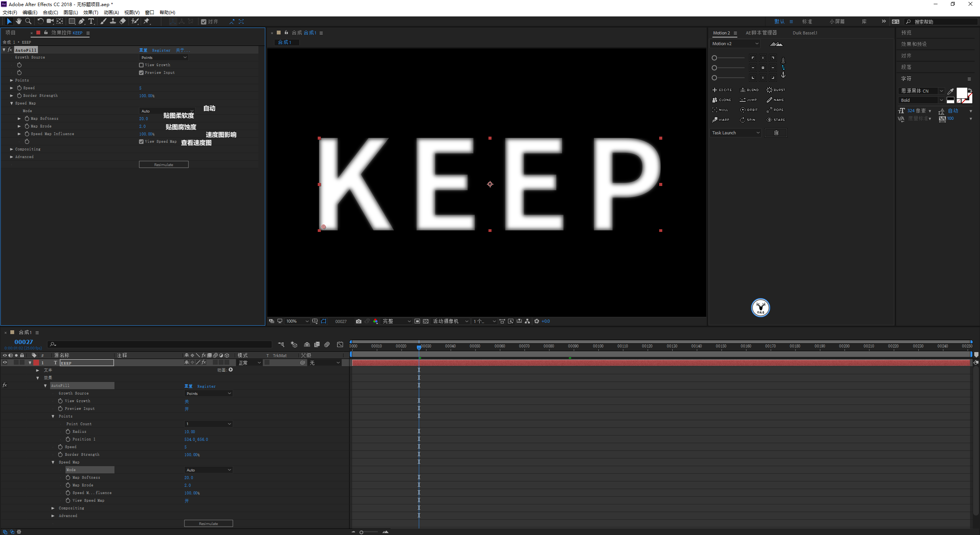Screen dimensions: 980x535
Task: Select the Puppet Pin tool
Action: coord(147,21)
